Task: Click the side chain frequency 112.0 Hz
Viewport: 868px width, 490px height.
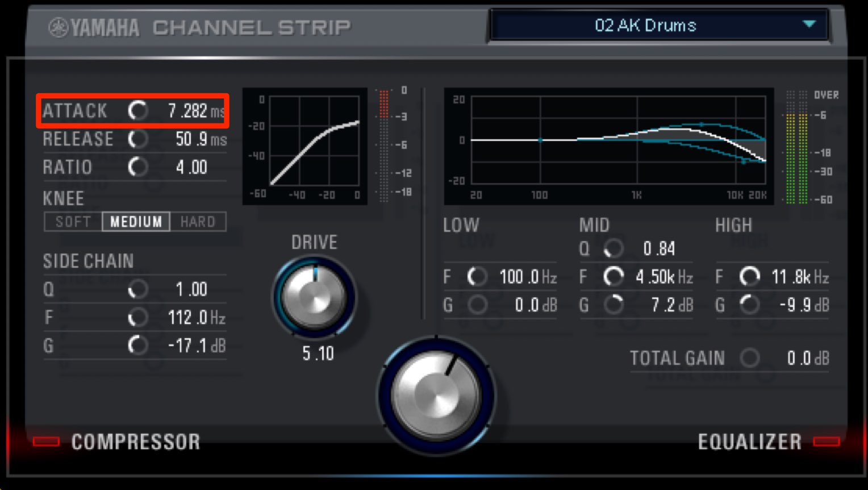Action: pyautogui.click(x=197, y=317)
